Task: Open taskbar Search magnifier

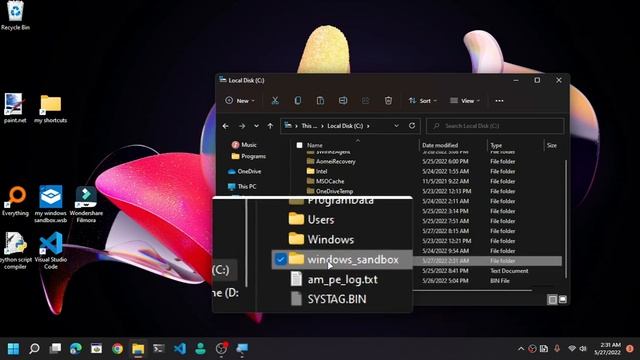Action: (x=34, y=349)
